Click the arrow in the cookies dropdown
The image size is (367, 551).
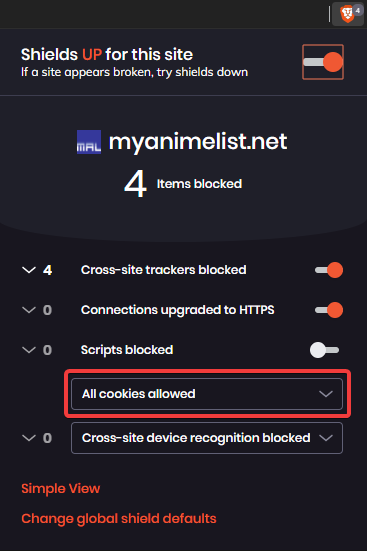[326, 394]
